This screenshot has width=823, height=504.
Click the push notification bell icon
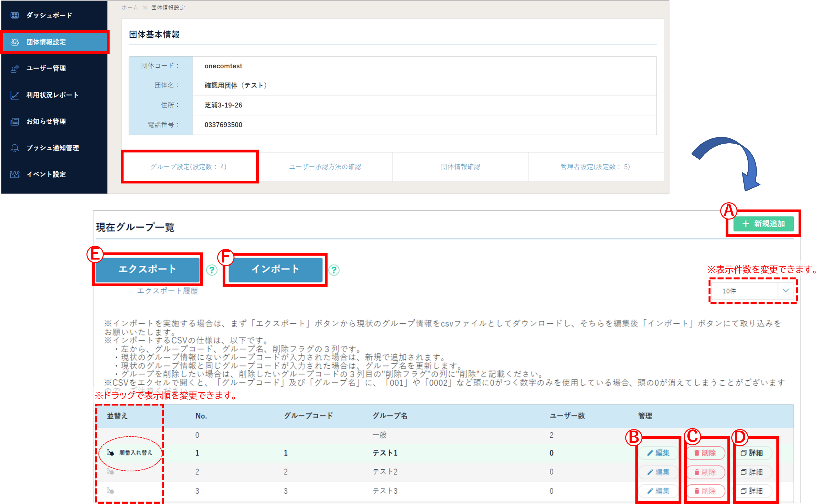[x=14, y=148]
